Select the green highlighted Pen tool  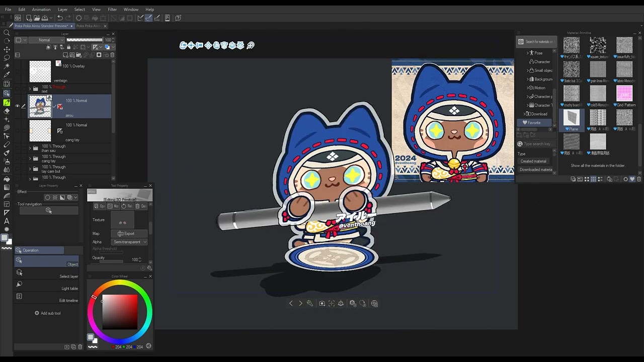point(7,102)
